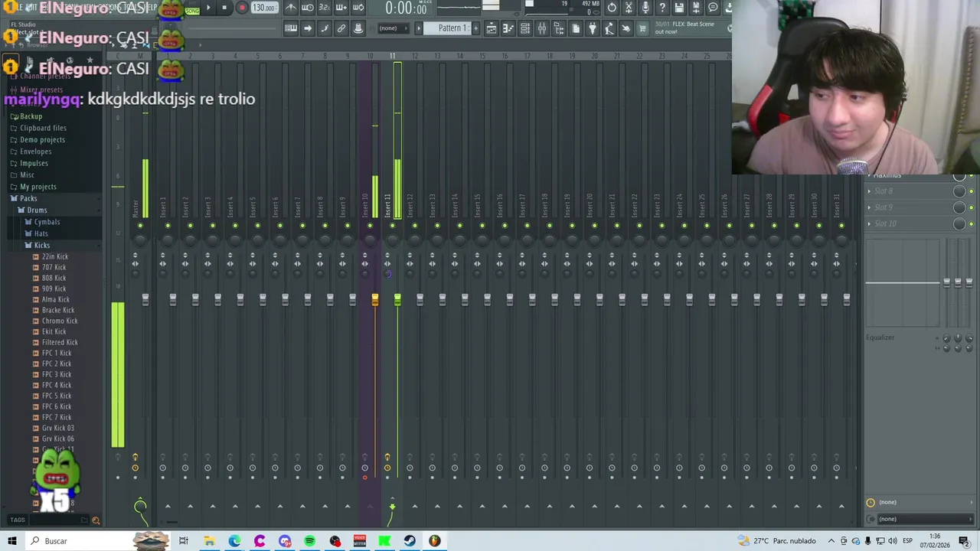Select the Filtered Kick sample

click(60, 342)
